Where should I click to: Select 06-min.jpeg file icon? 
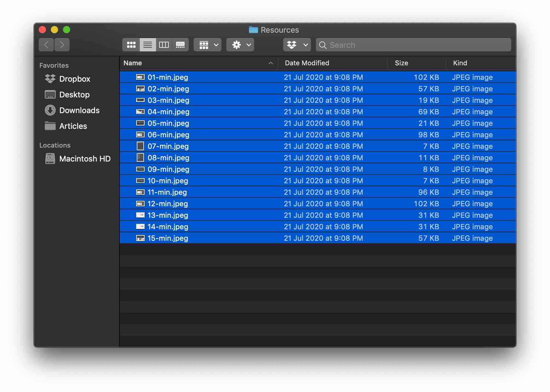tap(140, 135)
